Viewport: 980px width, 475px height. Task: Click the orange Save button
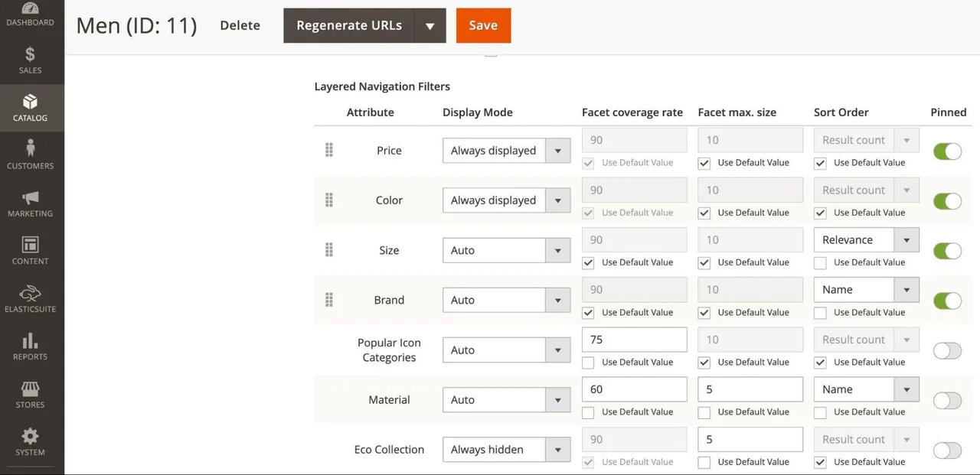point(483,26)
